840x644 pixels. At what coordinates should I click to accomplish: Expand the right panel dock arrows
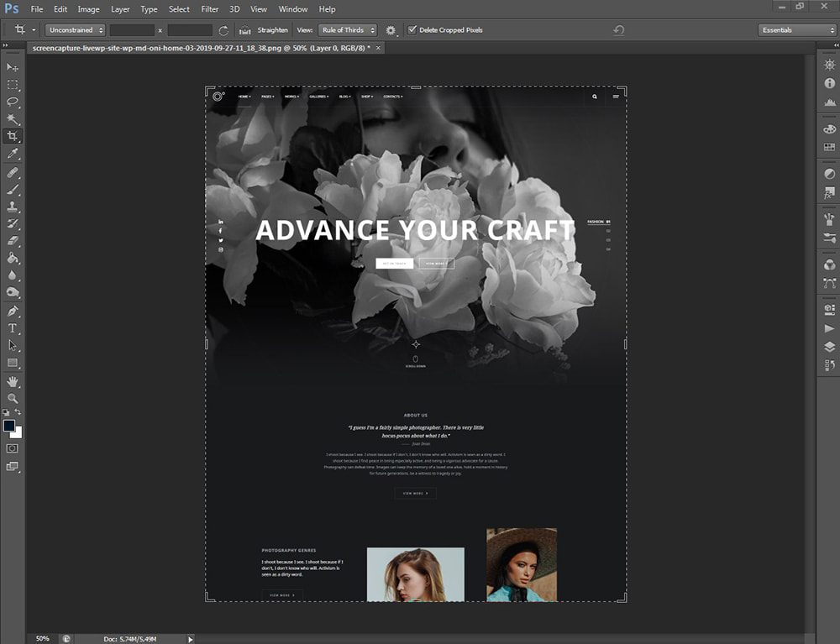click(x=836, y=45)
